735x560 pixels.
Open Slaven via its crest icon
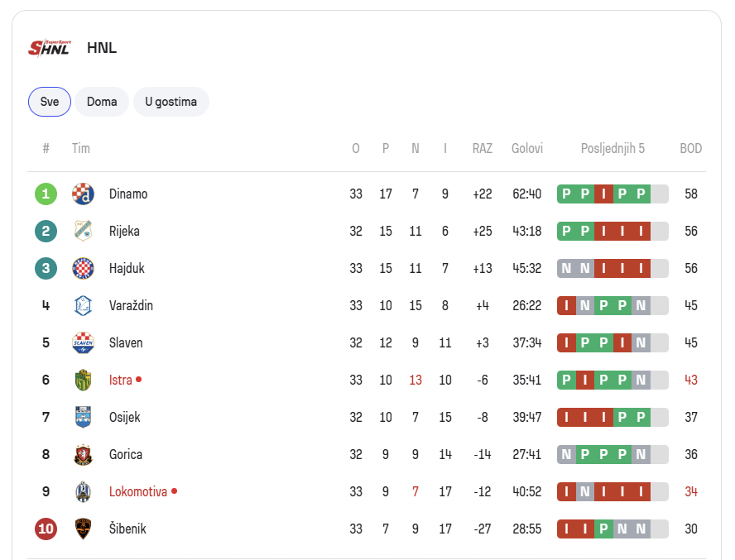tap(83, 342)
